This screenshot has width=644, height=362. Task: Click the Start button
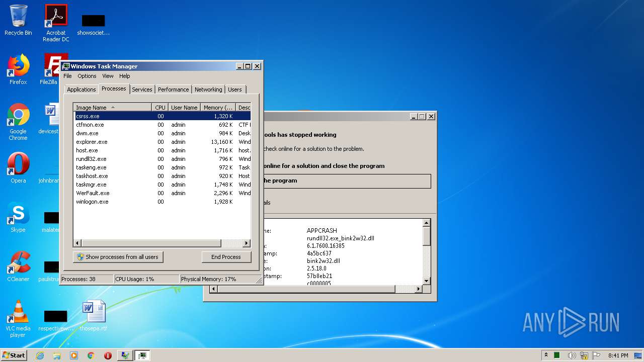pos(14,355)
